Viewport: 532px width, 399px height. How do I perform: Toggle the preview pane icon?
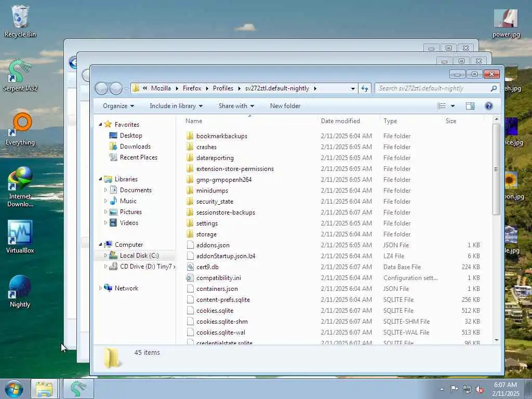[470, 106]
